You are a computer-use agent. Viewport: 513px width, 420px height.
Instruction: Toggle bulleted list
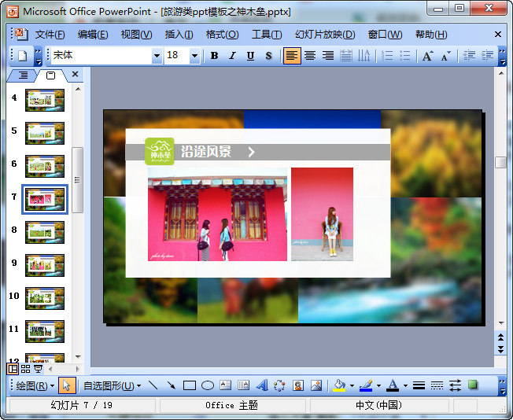[x=405, y=56]
